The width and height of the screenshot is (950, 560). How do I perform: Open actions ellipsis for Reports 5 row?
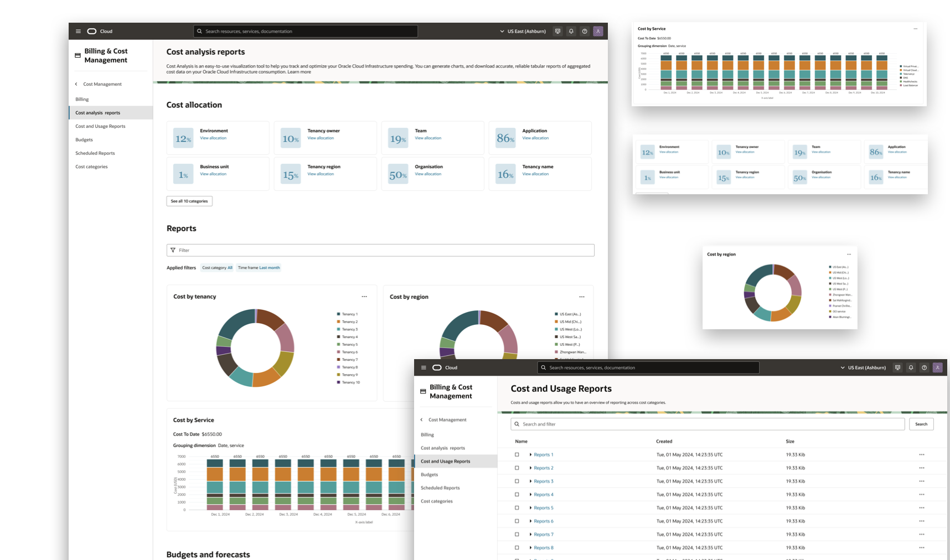pos(922,507)
